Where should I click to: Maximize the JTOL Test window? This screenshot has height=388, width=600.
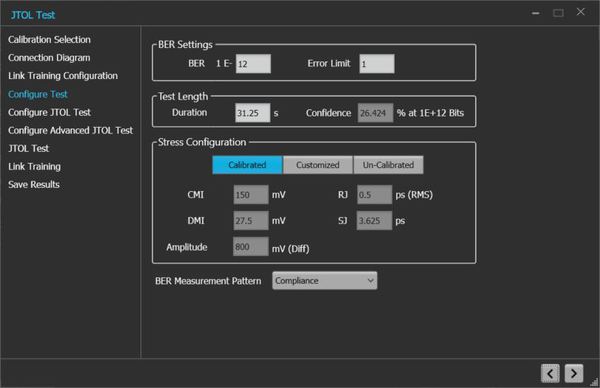558,13
